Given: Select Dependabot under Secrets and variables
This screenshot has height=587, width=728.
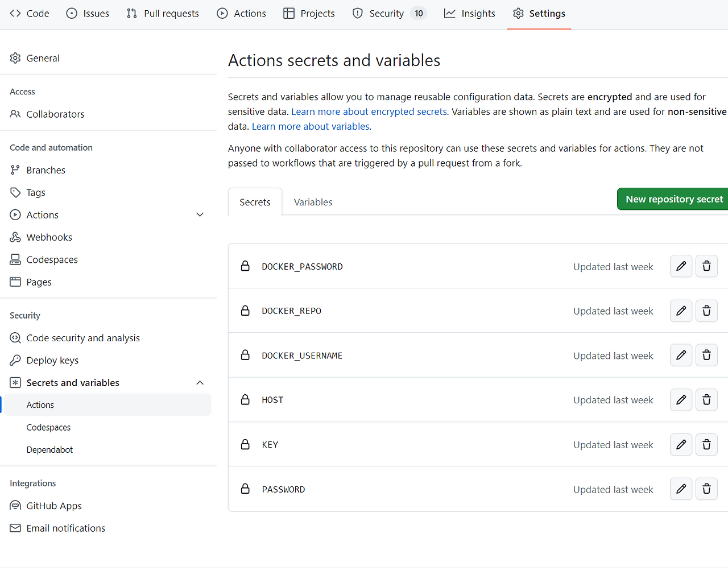Looking at the screenshot, I should pos(49,450).
